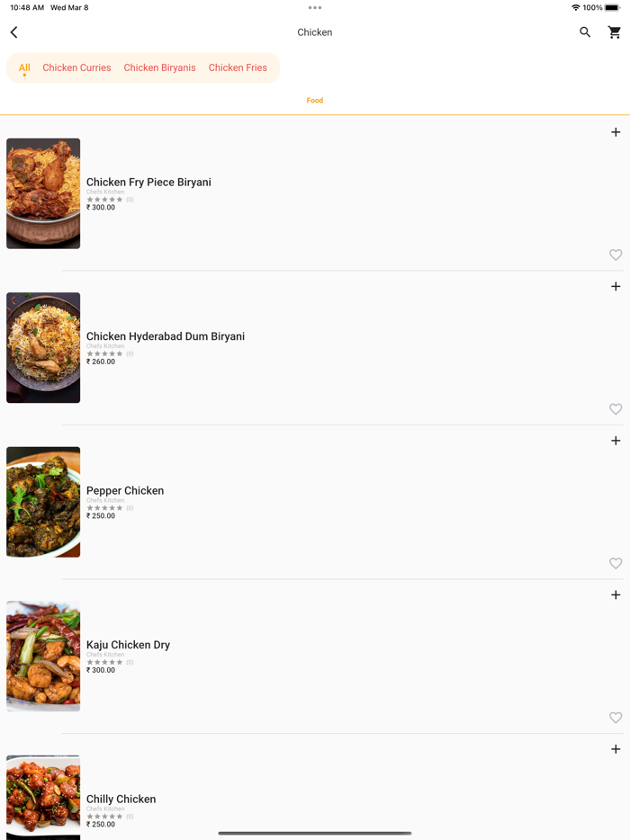Add Pepper Chicken using plus icon

point(616,441)
